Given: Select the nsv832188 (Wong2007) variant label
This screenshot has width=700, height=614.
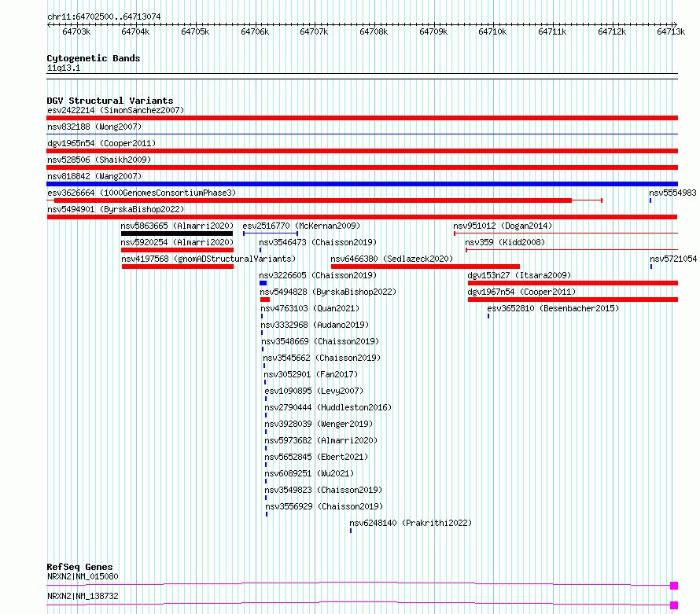Looking at the screenshot, I should pos(94,127).
